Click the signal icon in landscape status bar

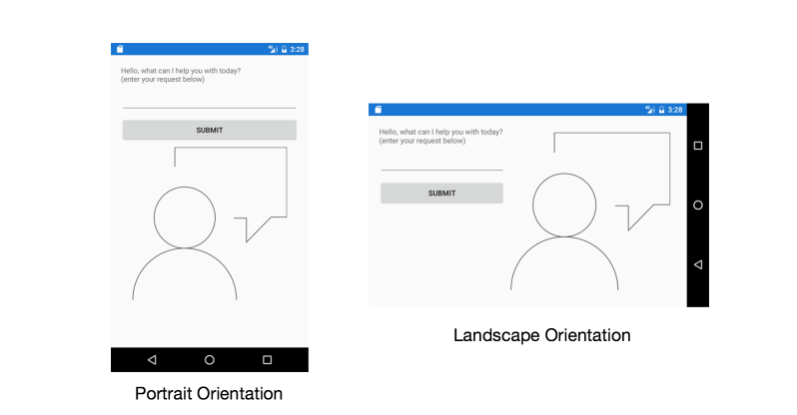[x=650, y=109]
